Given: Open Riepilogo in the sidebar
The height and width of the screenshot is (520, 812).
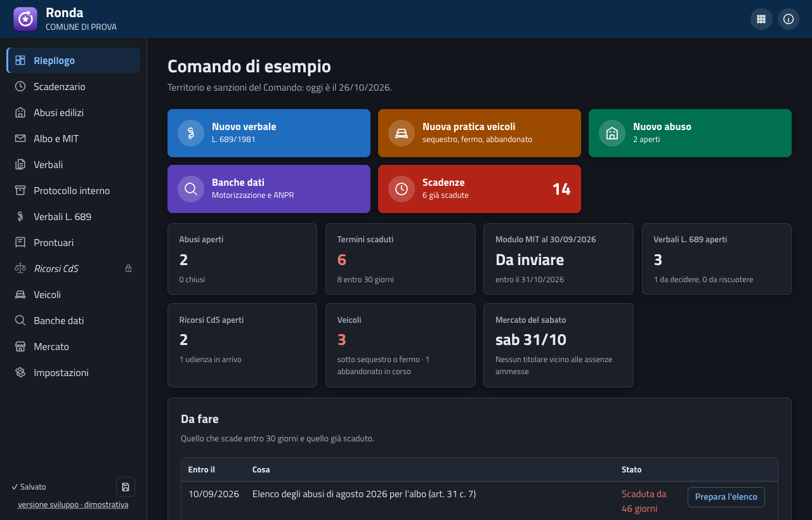Looking at the screenshot, I should 74,60.
